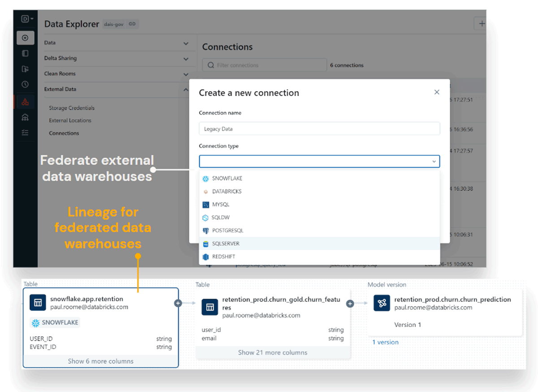538x392 pixels.
Task: Open the clock history icon in sidebar
Action: coord(25,84)
